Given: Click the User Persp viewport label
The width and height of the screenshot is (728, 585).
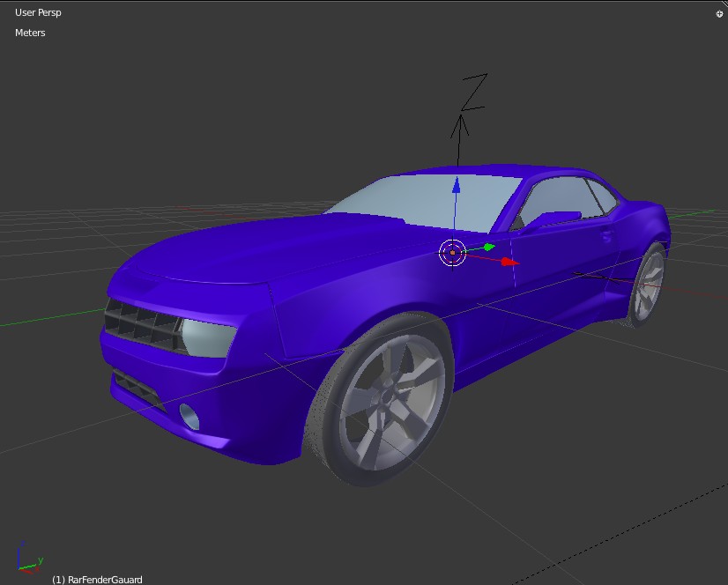Looking at the screenshot, I should [x=37, y=12].
